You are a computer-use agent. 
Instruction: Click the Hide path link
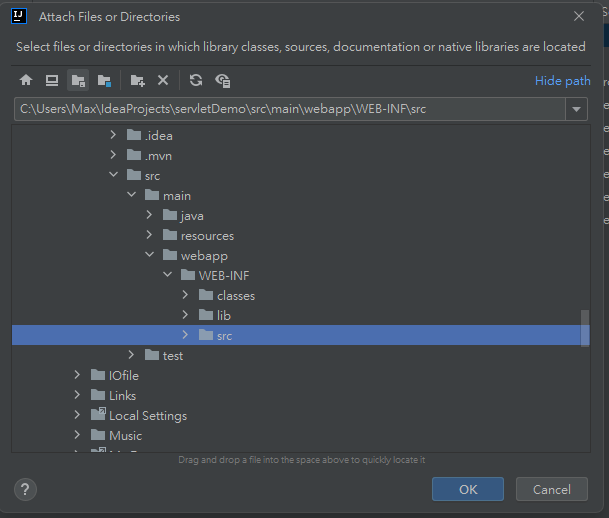click(562, 81)
